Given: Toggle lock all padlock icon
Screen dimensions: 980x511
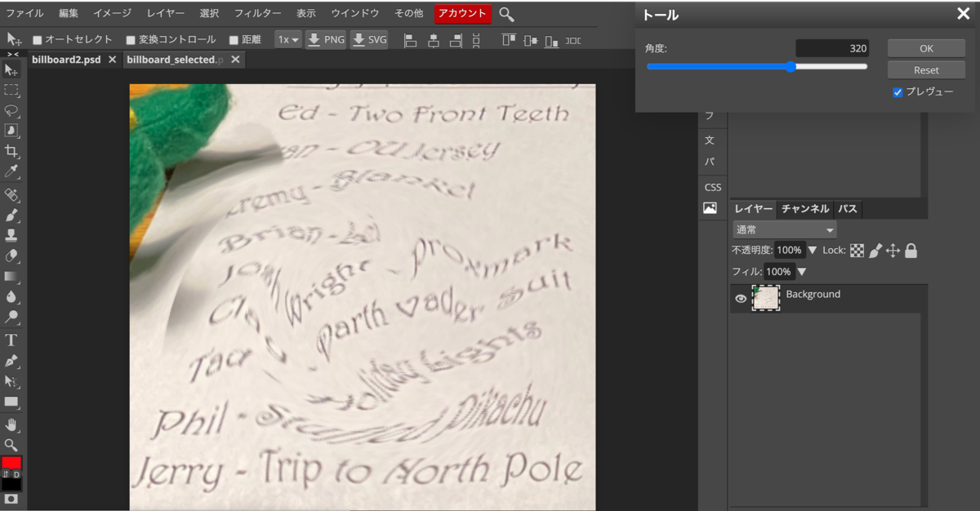Looking at the screenshot, I should tap(911, 251).
